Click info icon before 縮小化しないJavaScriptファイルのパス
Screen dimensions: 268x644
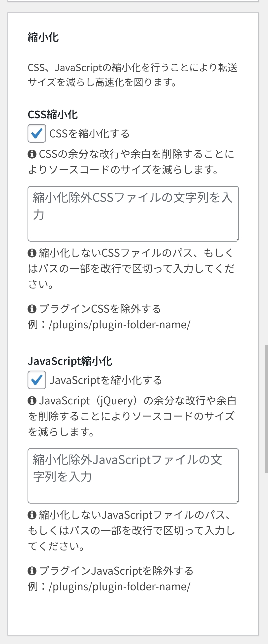32,515
